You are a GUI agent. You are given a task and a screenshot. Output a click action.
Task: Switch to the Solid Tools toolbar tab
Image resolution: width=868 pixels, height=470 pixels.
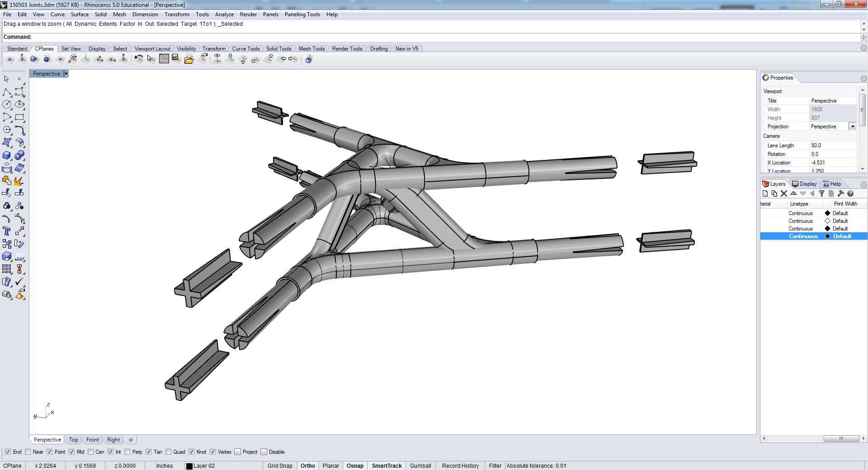coord(278,49)
